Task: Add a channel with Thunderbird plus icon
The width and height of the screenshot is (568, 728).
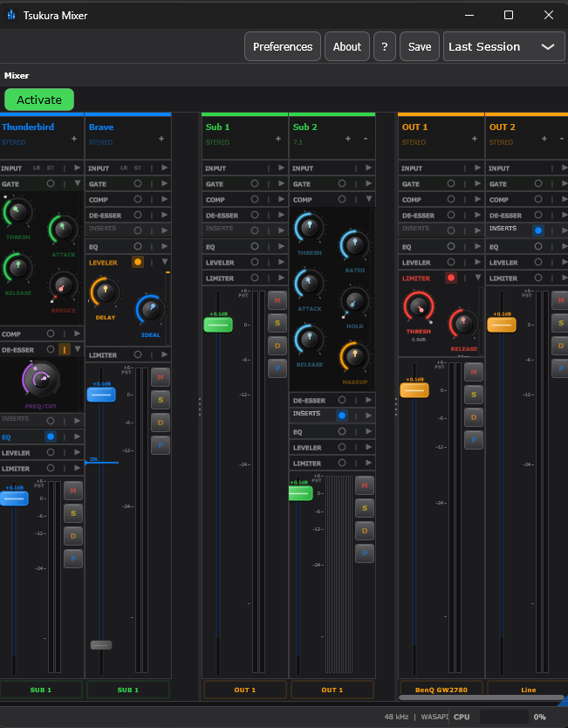Action: tap(74, 139)
